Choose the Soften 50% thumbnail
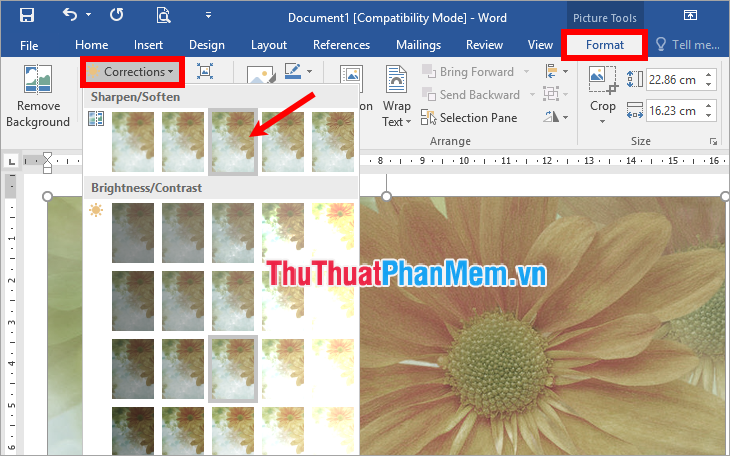The image size is (730, 456). tap(133, 142)
